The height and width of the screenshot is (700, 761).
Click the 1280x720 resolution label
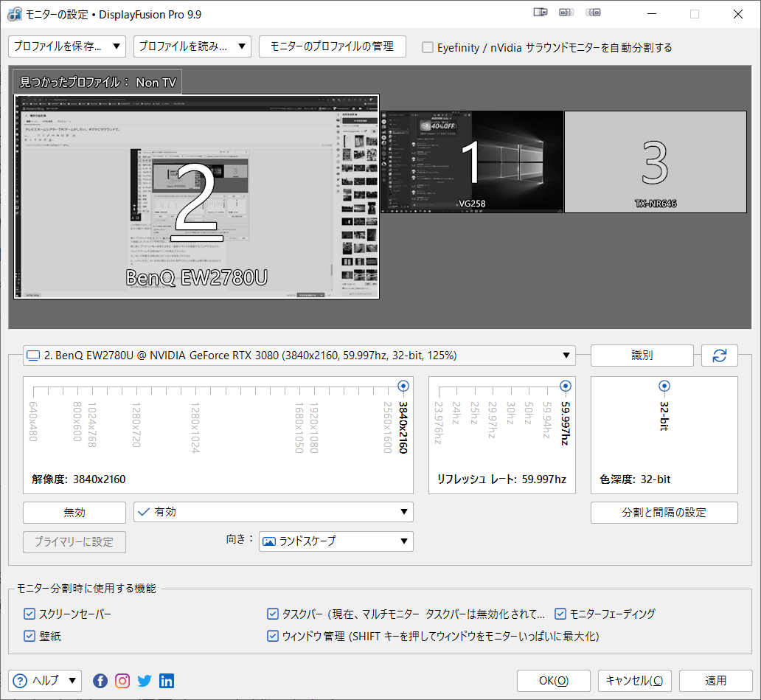point(136,425)
